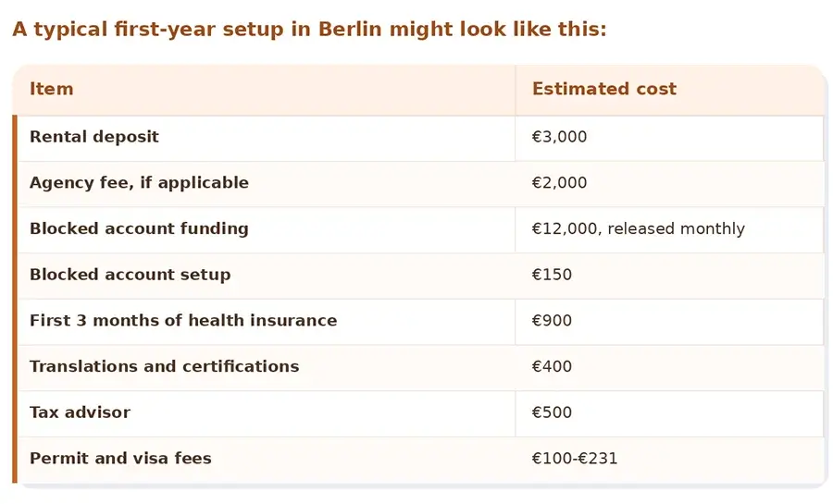Click the €500 tax advisor cost

[x=552, y=412]
